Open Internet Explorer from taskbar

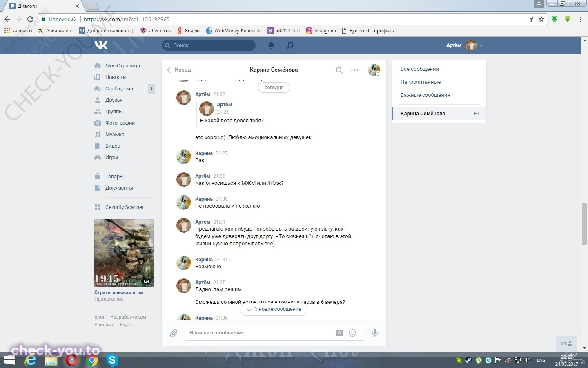[31, 360]
